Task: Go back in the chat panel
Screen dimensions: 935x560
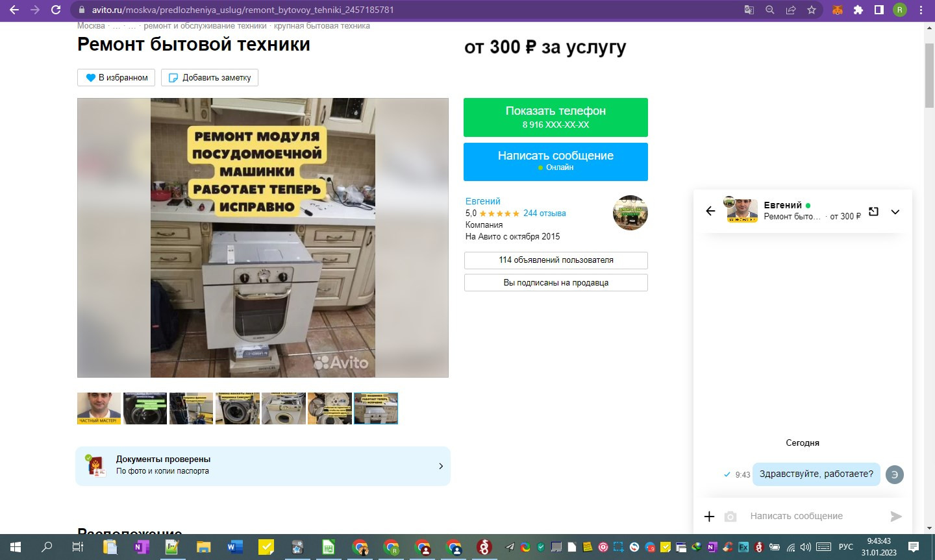Action: (710, 211)
